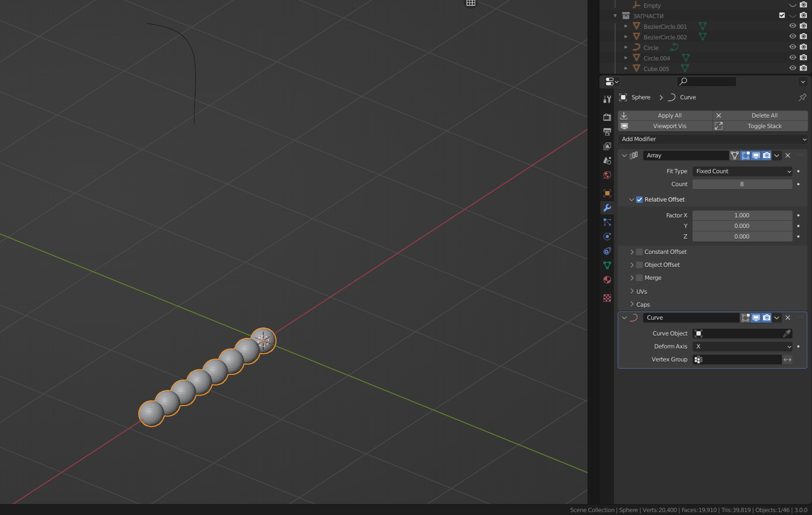Click the Array modifier icon
The width and height of the screenshot is (812, 515).
pyautogui.click(x=634, y=156)
